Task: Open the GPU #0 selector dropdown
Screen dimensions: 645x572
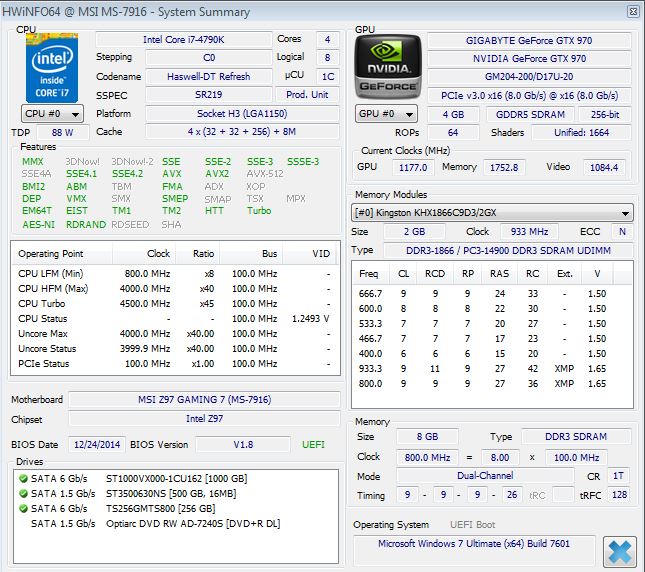Action: tap(386, 114)
